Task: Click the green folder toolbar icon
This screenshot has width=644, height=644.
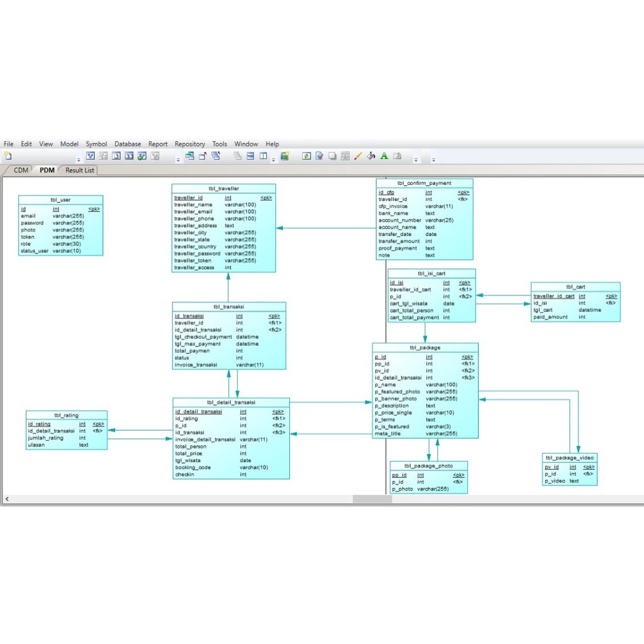Action: pos(284,155)
